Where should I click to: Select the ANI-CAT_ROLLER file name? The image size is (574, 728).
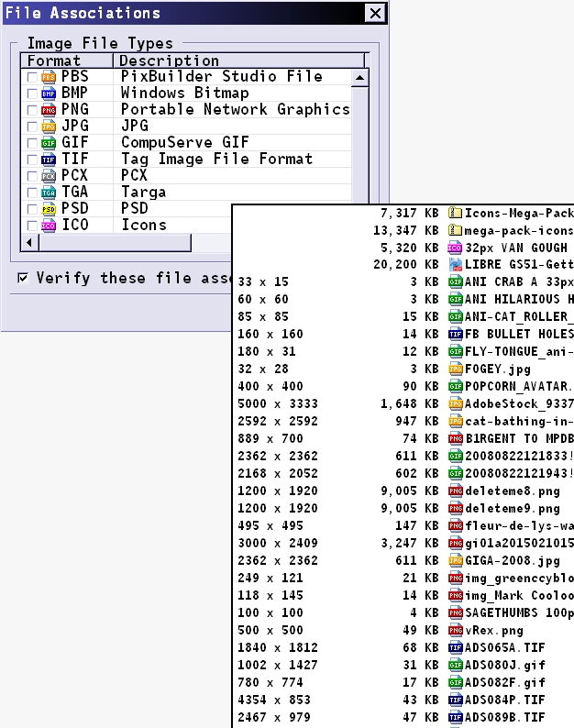click(x=519, y=317)
